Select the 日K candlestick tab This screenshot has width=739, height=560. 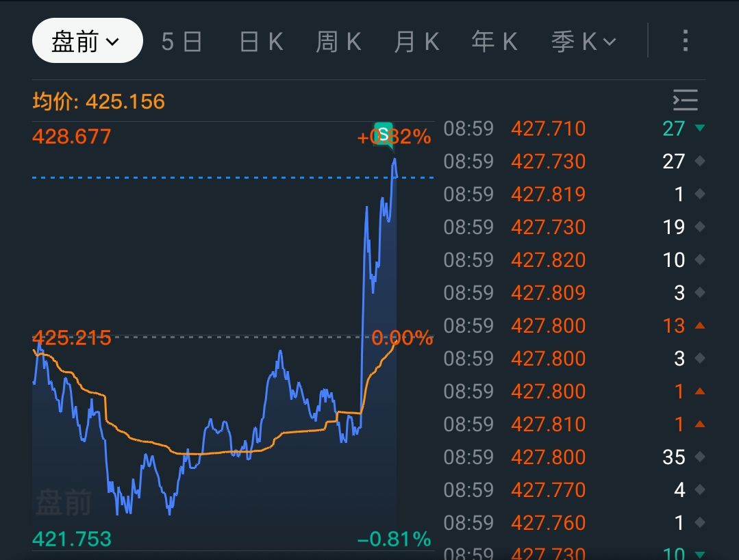tap(261, 42)
